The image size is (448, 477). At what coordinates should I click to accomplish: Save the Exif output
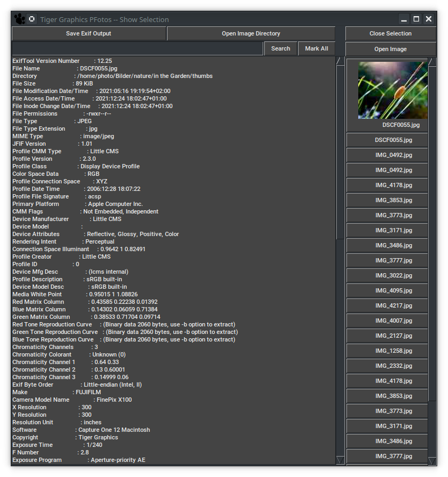tap(89, 33)
